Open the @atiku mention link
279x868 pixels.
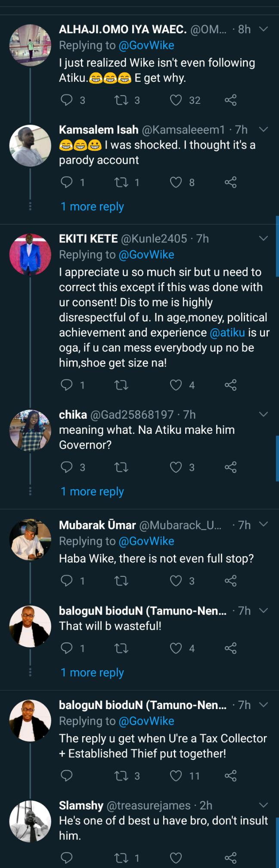[227, 333]
